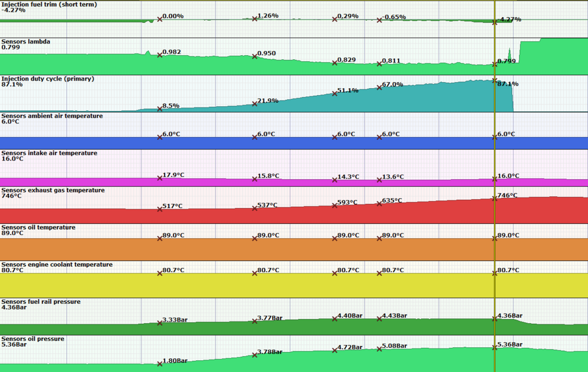Click the 537°C exhaust gas marker
Image resolution: width=588 pixels, height=372 pixels.
tap(255, 208)
